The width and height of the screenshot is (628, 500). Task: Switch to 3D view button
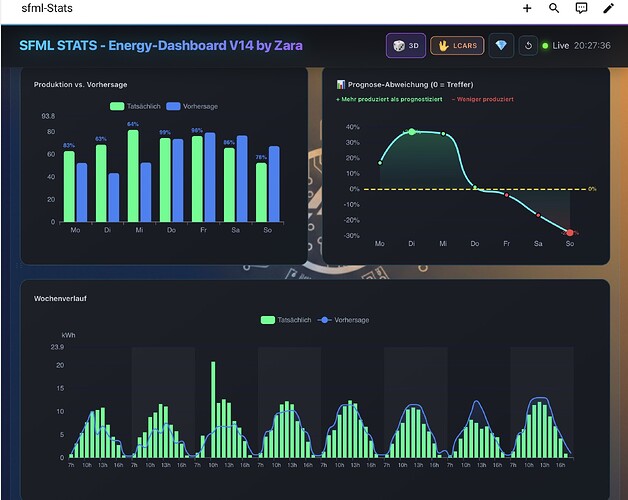406,46
